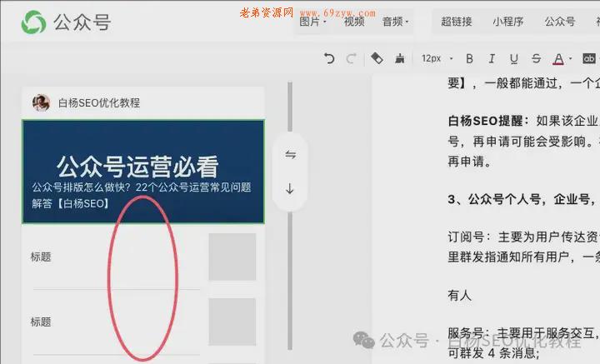Screen dimensions: 600x364
Task: Insert a 超链接
Action: [457, 22]
